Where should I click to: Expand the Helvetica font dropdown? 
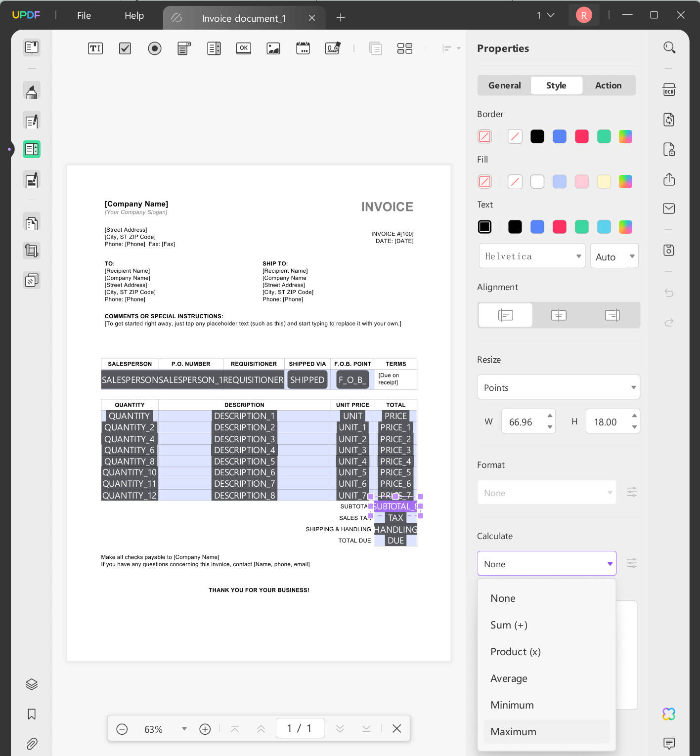[531, 255]
